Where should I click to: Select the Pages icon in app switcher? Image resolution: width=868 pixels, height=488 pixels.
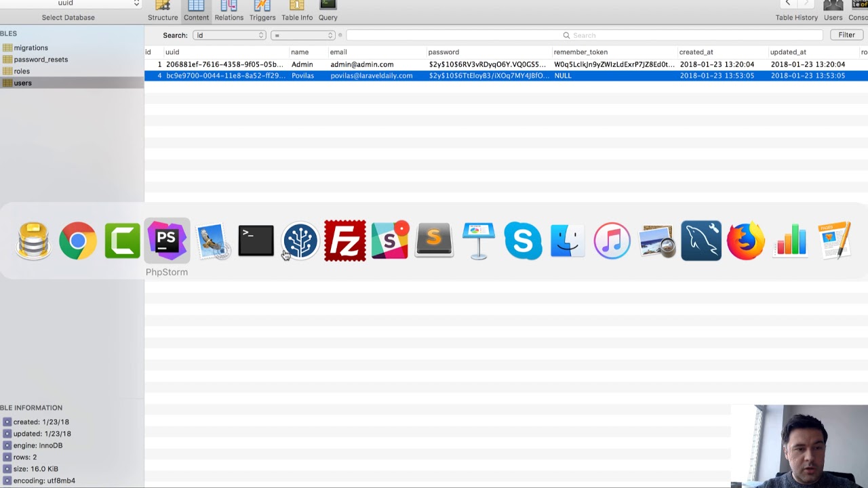tap(835, 241)
